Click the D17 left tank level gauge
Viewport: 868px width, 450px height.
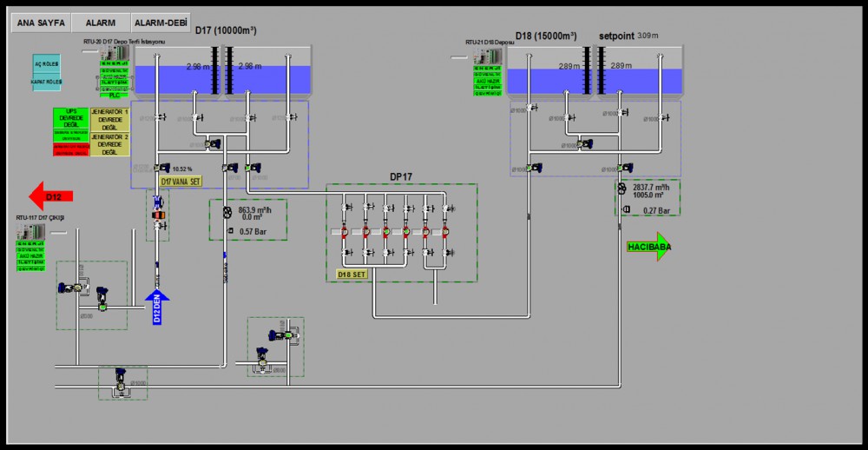(x=216, y=70)
